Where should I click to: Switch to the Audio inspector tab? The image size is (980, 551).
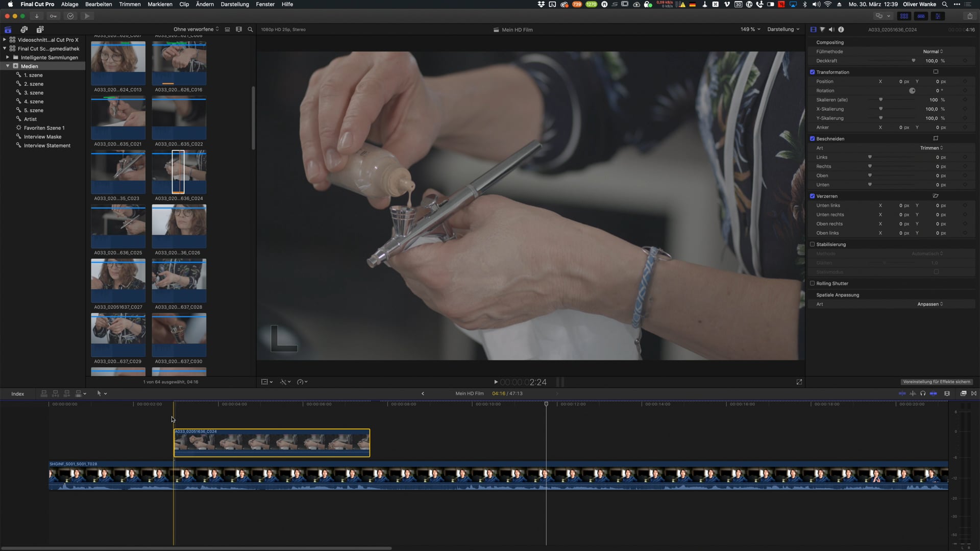831,30
